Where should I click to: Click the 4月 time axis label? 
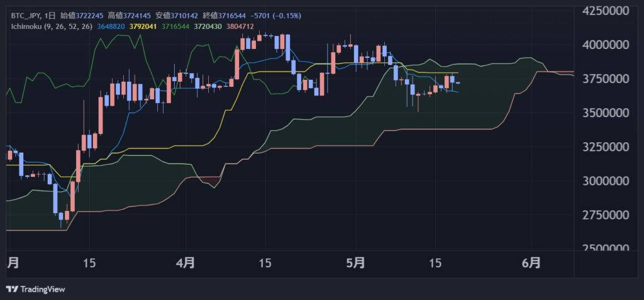pos(186,263)
